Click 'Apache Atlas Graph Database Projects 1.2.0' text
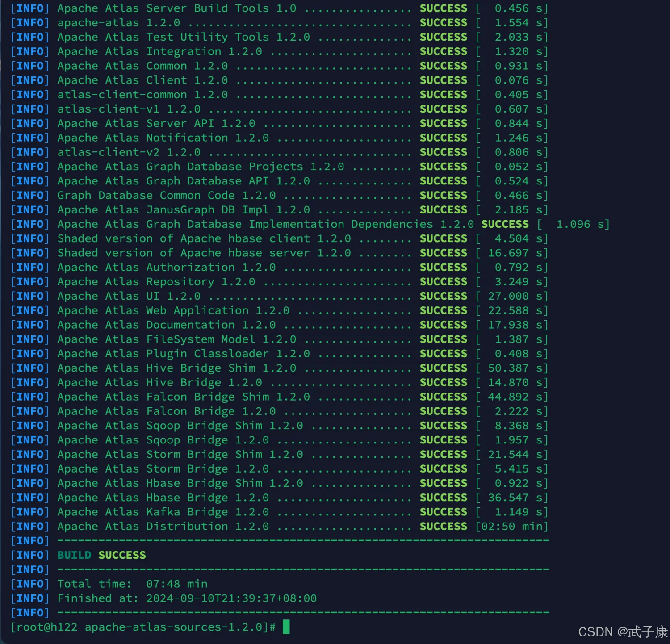This screenshot has width=670, height=644. pyautogui.click(x=201, y=167)
